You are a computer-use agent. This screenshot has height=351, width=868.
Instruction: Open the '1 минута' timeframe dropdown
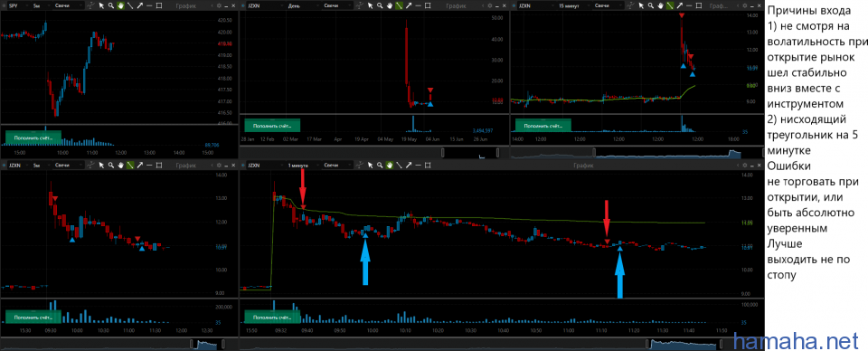click(x=303, y=165)
